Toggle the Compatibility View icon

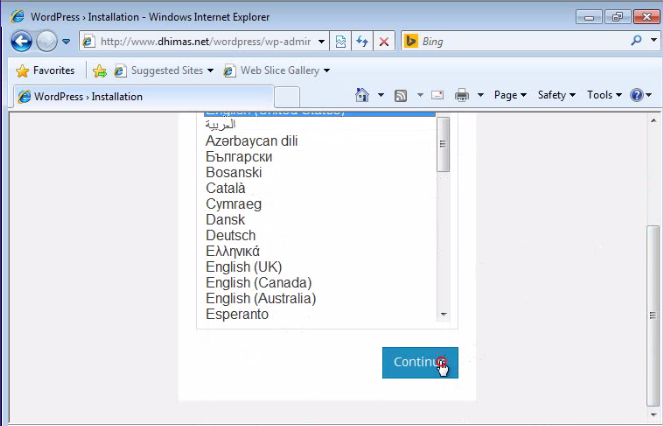coord(341,41)
